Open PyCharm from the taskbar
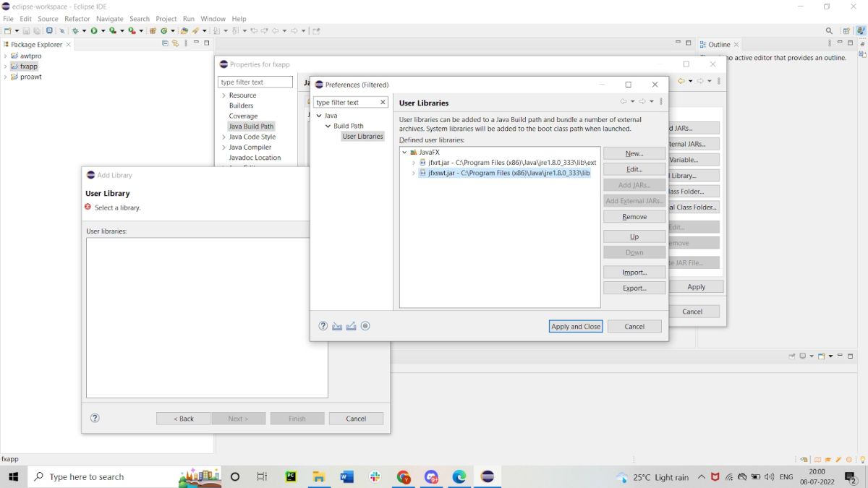This screenshot has height=488, width=868. (x=291, y=477)
